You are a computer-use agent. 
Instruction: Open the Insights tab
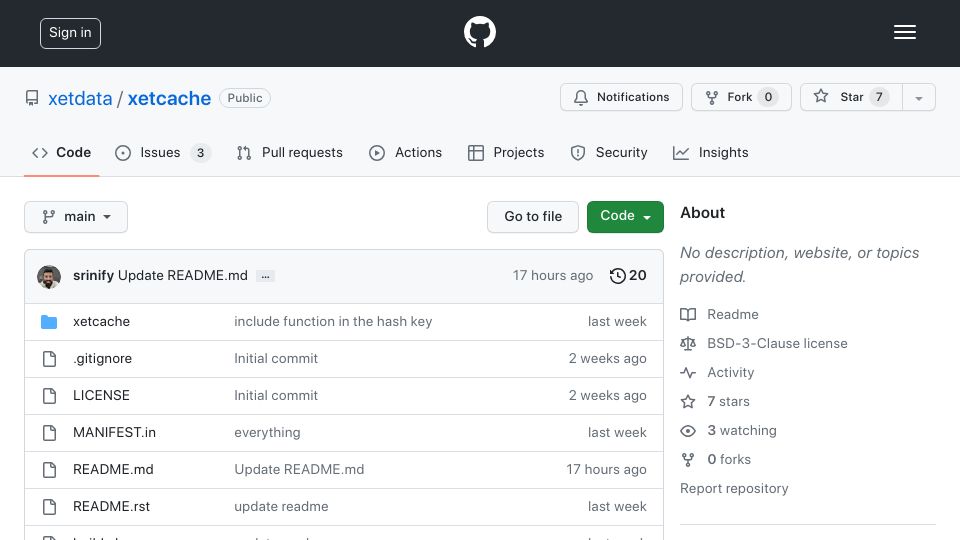710,152
